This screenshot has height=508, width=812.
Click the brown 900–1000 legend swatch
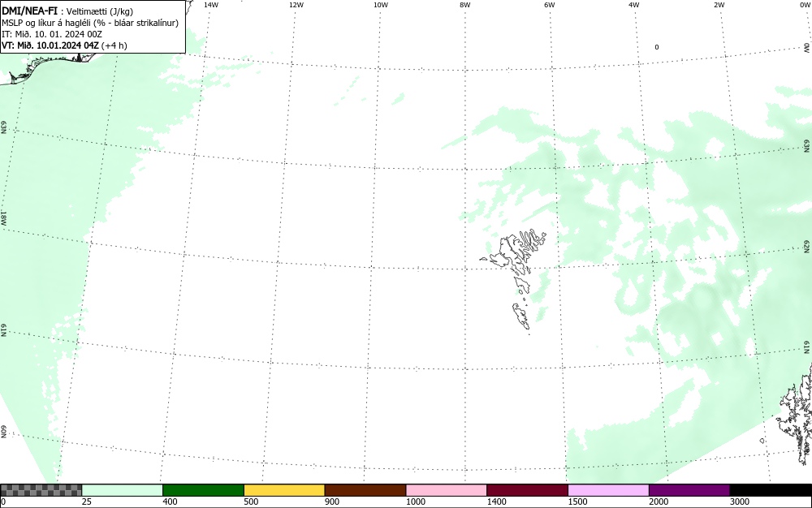(365, 490)
